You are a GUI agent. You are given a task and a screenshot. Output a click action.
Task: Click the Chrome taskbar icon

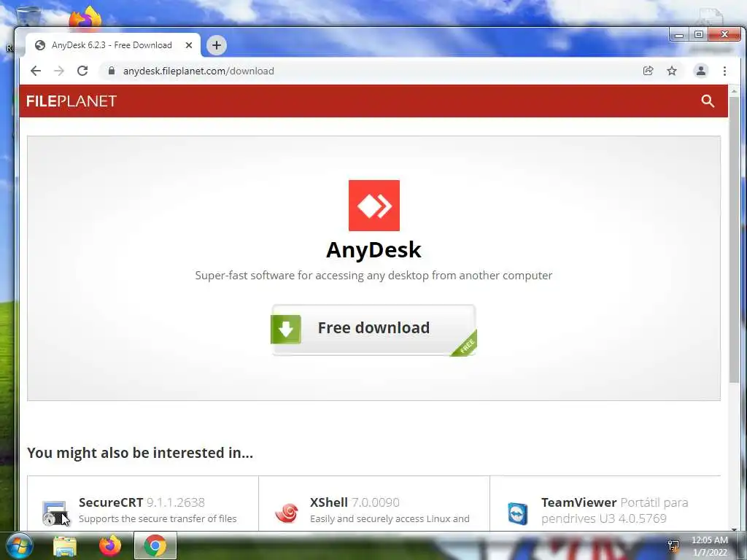pyautogui.click(x=155, y=545)
